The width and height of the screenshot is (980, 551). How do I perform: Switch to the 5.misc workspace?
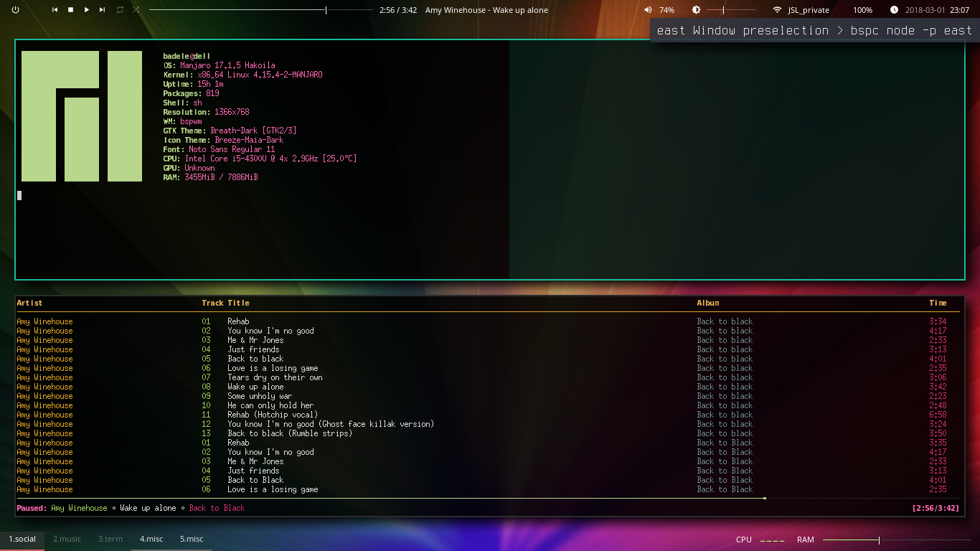(192, 539)
